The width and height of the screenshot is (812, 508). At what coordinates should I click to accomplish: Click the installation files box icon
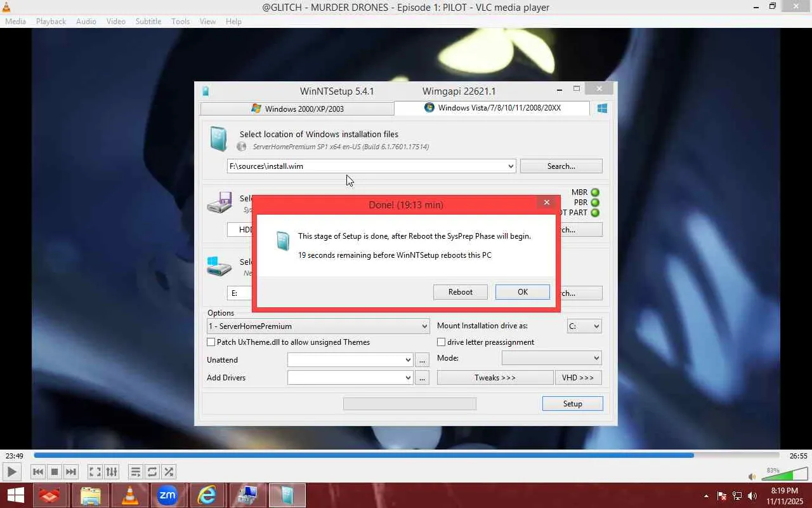click(x=218, y=139)
